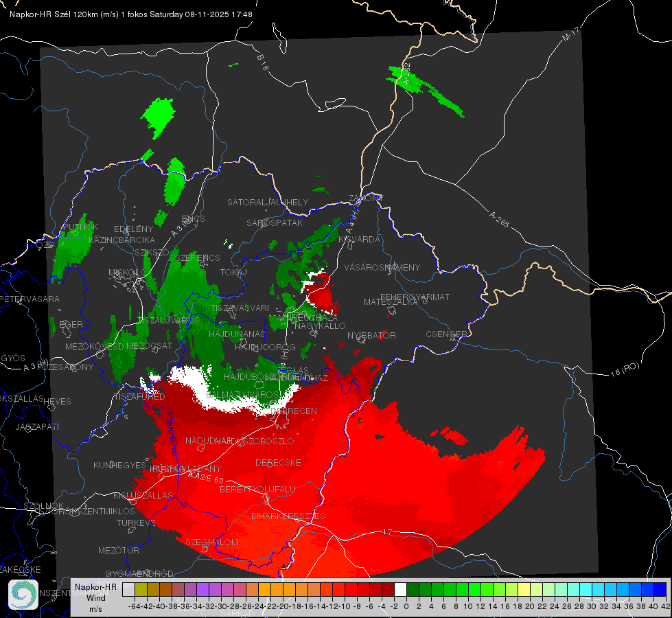Select the EGER town label

coord(71,324)
